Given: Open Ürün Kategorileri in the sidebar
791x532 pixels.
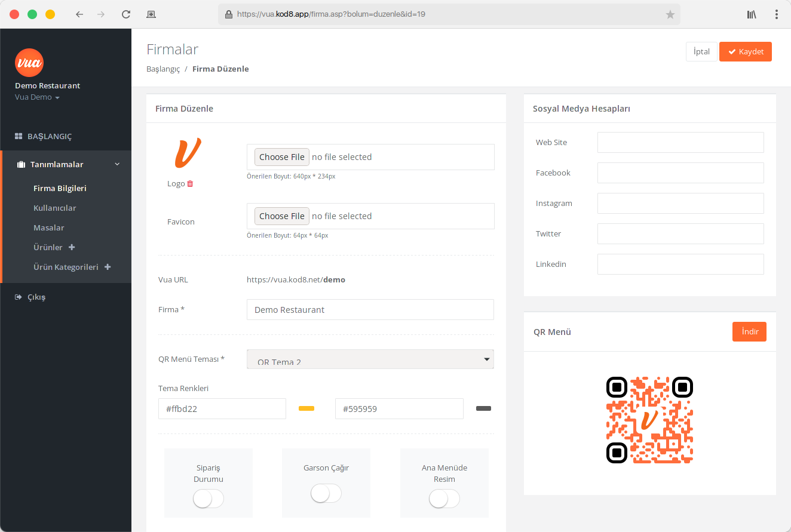Looking at the screenshot, I should pos(66,267).
